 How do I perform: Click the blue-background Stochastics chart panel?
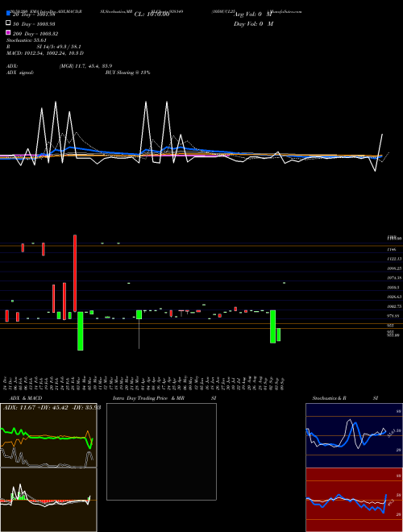(354, 435)
